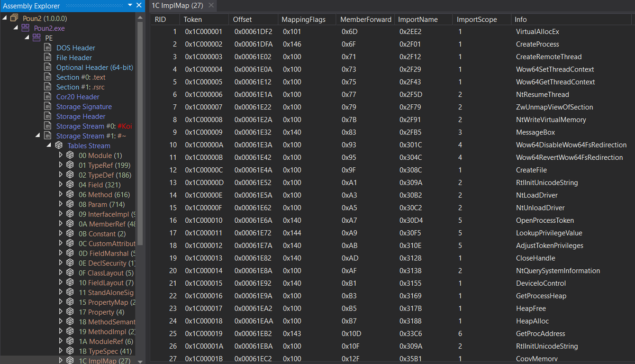635x364 pixels.
Task: Expand the 1B TypeSpec table node
Action: point(60,351)
